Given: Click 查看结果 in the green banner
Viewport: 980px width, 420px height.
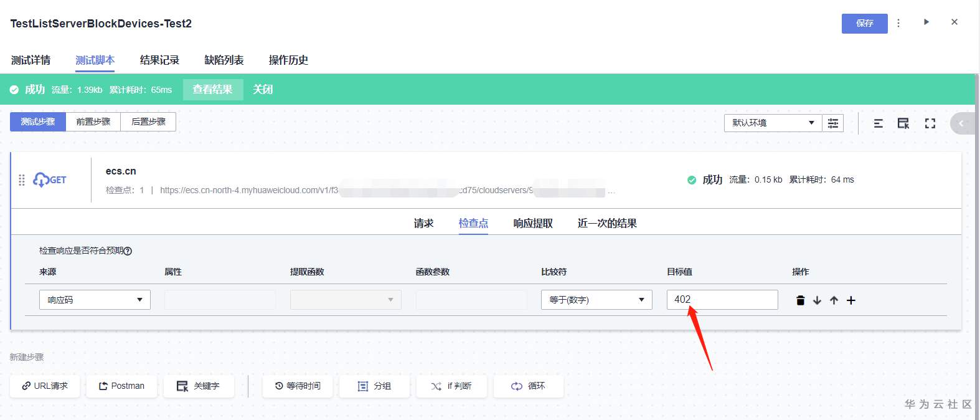Looking at the screenshot, I should click(213, 90).
